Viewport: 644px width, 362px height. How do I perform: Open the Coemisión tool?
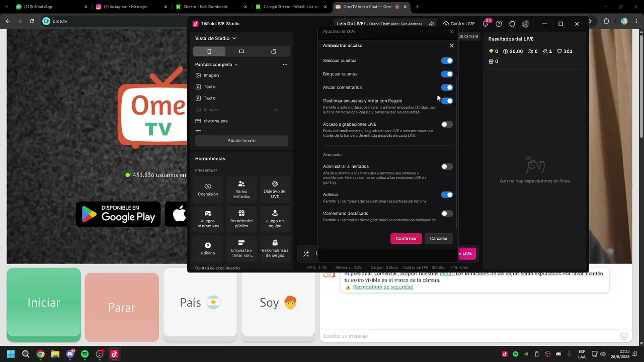tap(208, 189)
